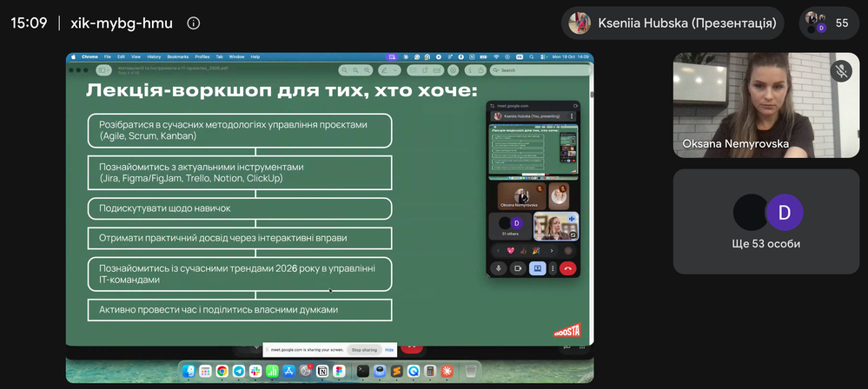This screenshot has width=868, height=389.
Task: Open Slack from the Dock
Action: tap(255, 372)
